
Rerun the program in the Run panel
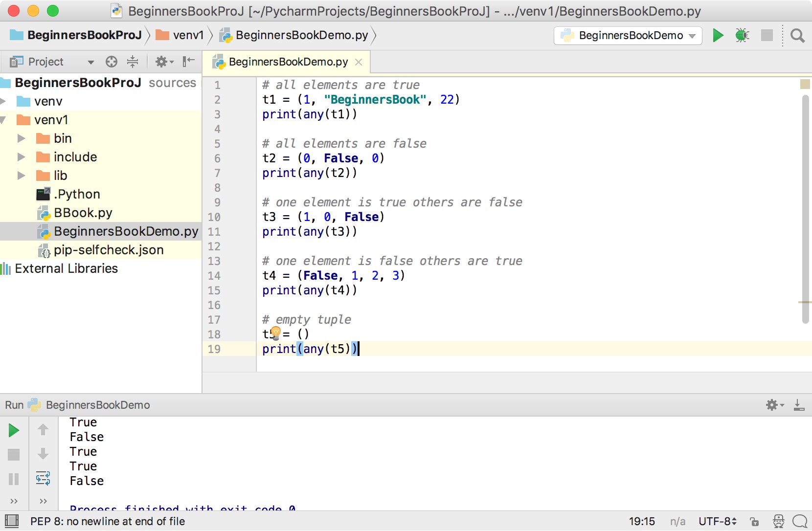[13, 430]
